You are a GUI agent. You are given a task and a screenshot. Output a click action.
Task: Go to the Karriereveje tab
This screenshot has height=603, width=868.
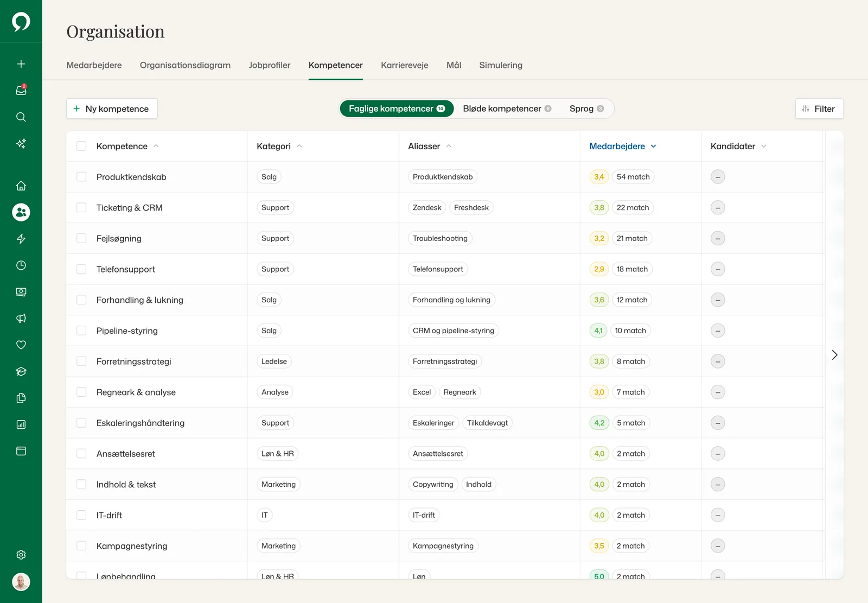tap(405, 65)
